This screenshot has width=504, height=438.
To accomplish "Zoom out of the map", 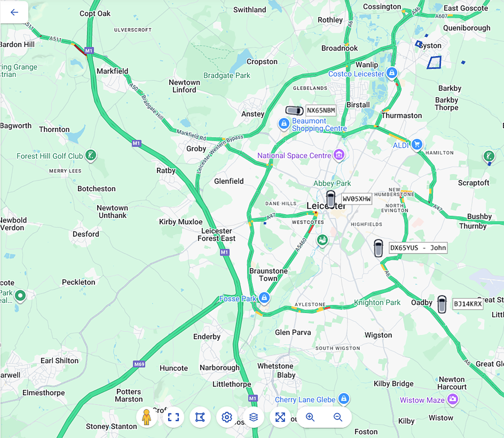I will (x=338, y=417).
